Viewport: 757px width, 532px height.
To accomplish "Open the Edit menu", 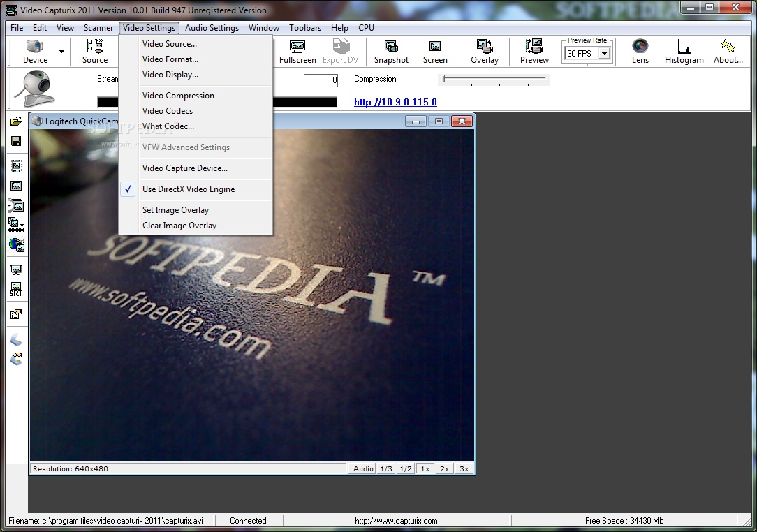I will click(x=40, y=28).
